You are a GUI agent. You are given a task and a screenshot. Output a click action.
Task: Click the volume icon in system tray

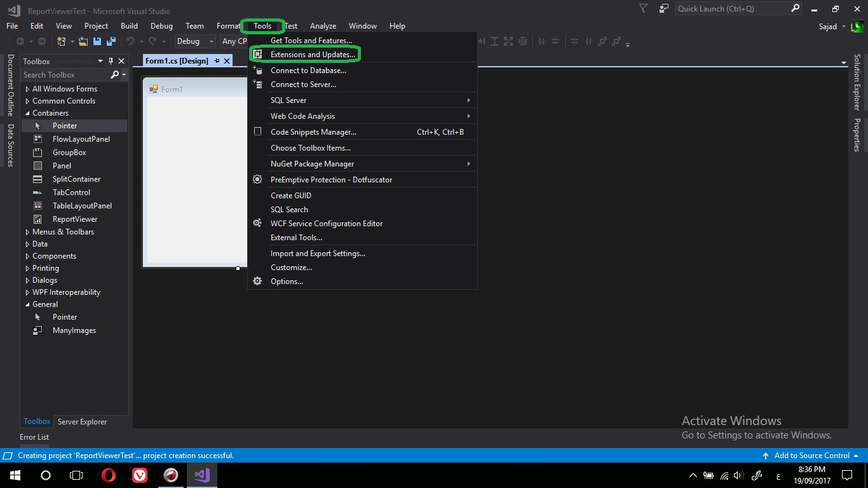pyautogui.click(x=738, y=475)
